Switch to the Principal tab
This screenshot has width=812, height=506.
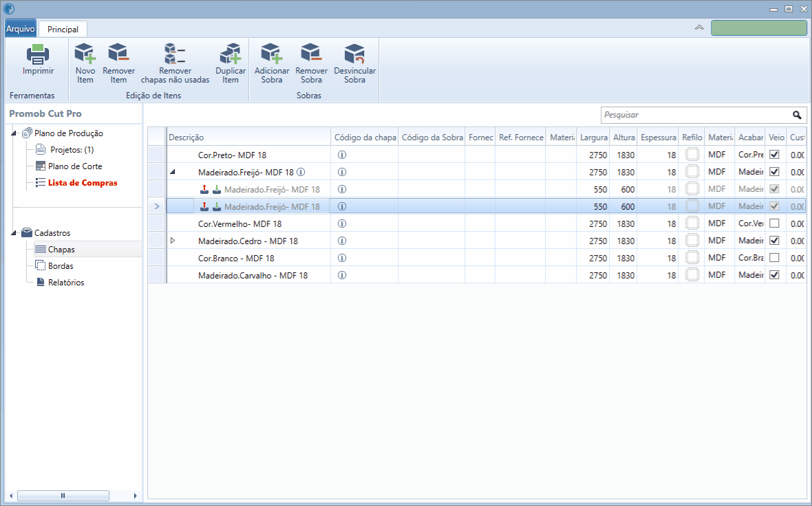63,30
